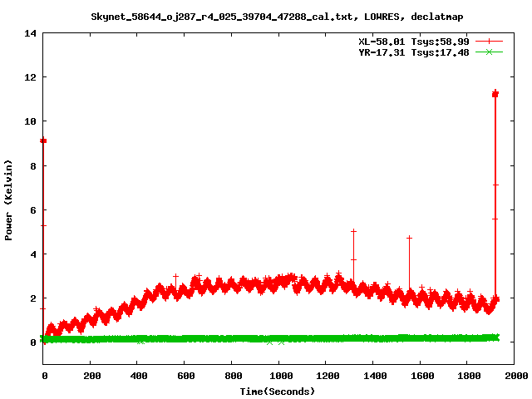Click y-axis tick label 0

33,342
